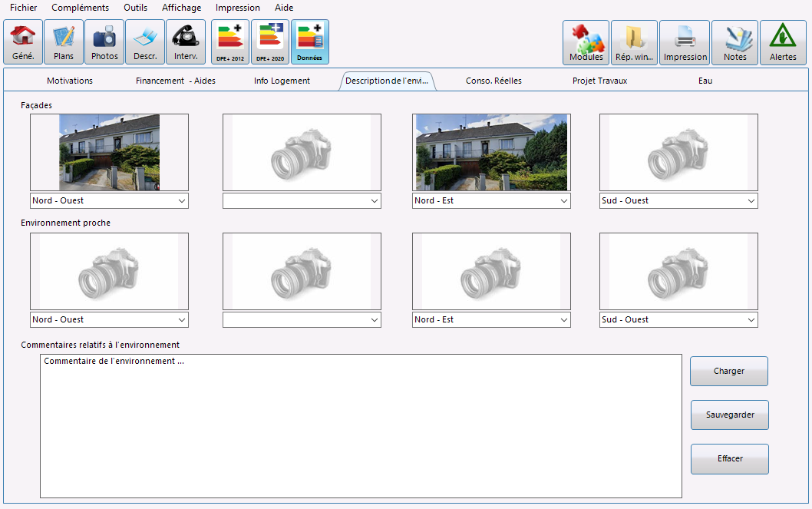Switch to the Financement - Aides tab
Viewport: 812px width, 509px height.
pyautogui.click(x=176, y=81)
